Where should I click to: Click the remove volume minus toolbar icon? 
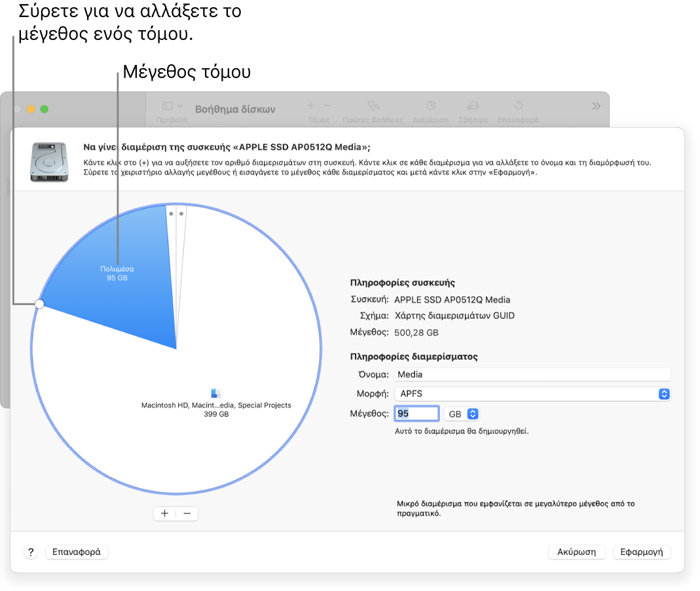[x=327, y=105]
